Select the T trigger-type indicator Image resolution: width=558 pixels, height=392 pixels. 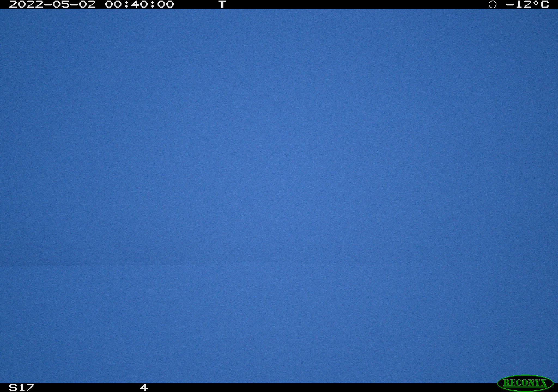pos(222,4)
